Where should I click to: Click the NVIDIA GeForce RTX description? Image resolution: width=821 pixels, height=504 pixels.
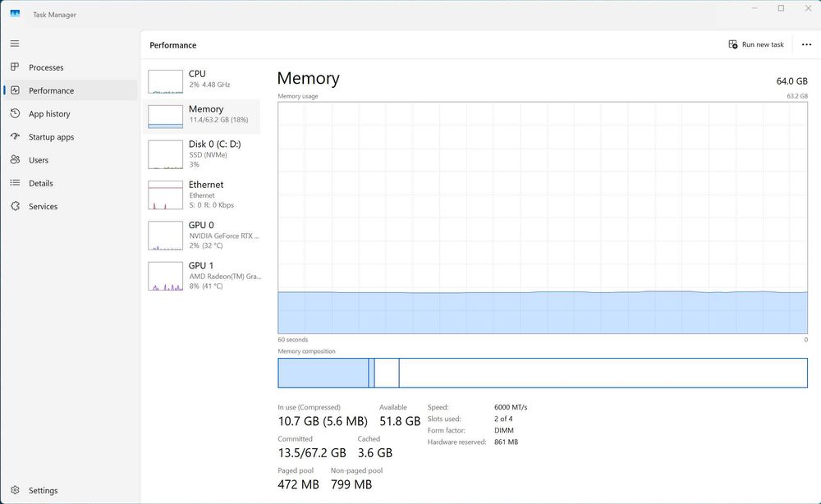(224, 236)
